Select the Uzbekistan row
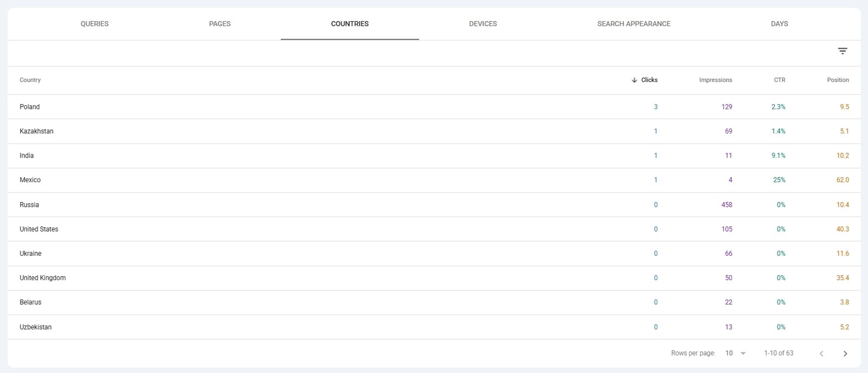This screenshot has width=868, height=373. point(434,327)
